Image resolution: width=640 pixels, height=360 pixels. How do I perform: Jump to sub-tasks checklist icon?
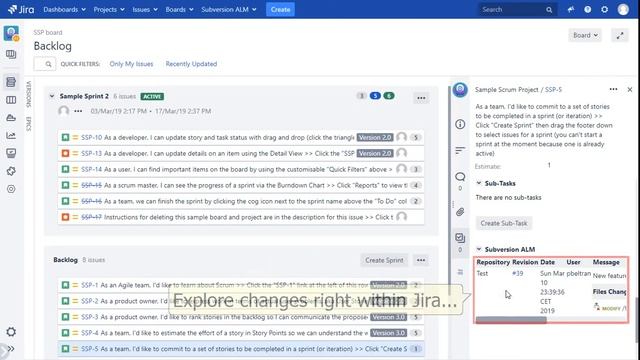click(460, 238)
